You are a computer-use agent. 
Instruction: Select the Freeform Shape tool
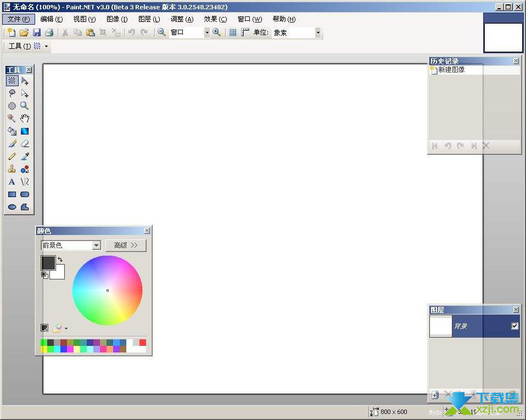pyautogui.click(x=25, y=207)
